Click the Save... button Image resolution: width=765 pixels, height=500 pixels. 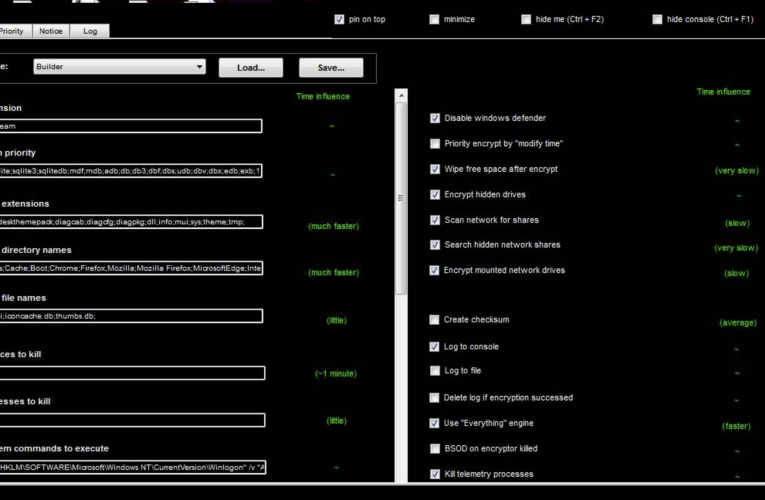331,68
